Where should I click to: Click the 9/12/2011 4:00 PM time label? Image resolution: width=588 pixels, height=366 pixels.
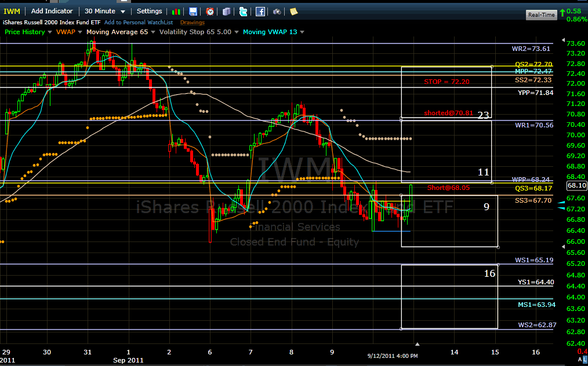(393, 356)
